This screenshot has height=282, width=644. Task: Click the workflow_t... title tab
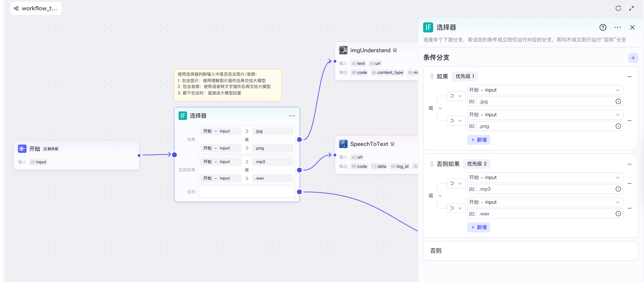pos(36,8)
